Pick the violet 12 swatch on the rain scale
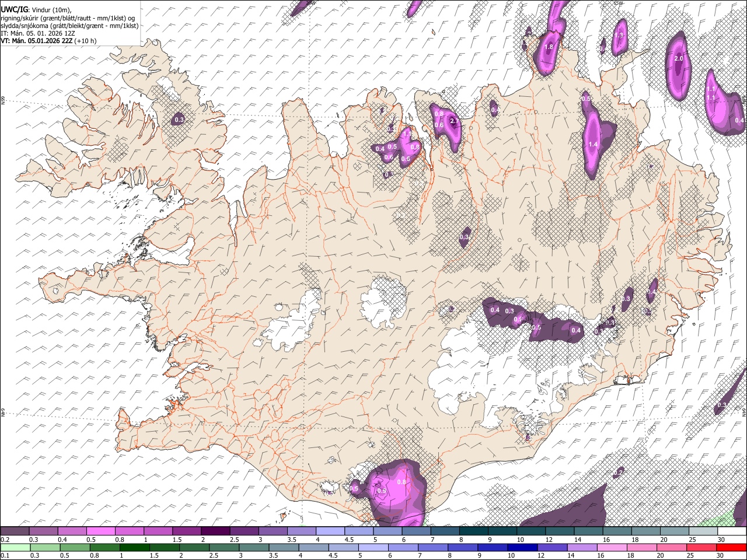 (x=552, y=548)
